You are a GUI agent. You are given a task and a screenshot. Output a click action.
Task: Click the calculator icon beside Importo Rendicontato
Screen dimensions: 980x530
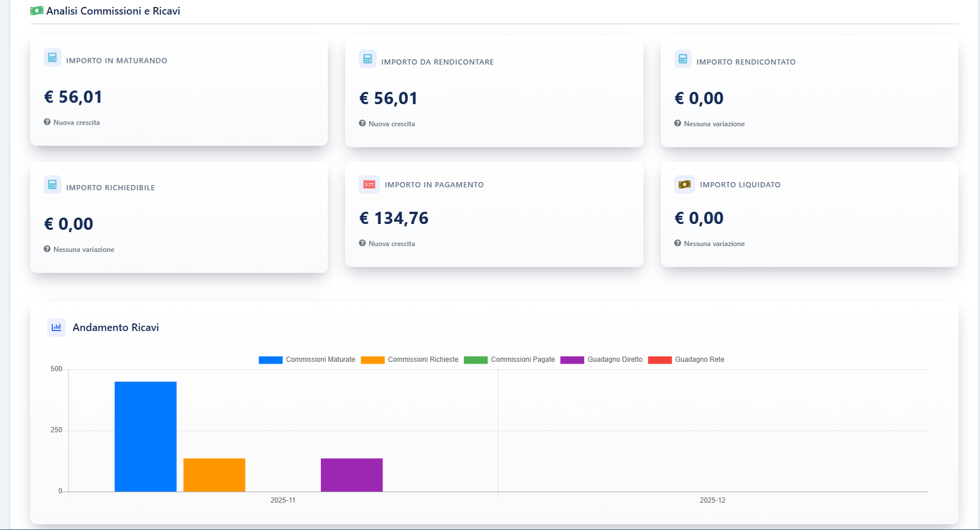click(x=682, y=59)
